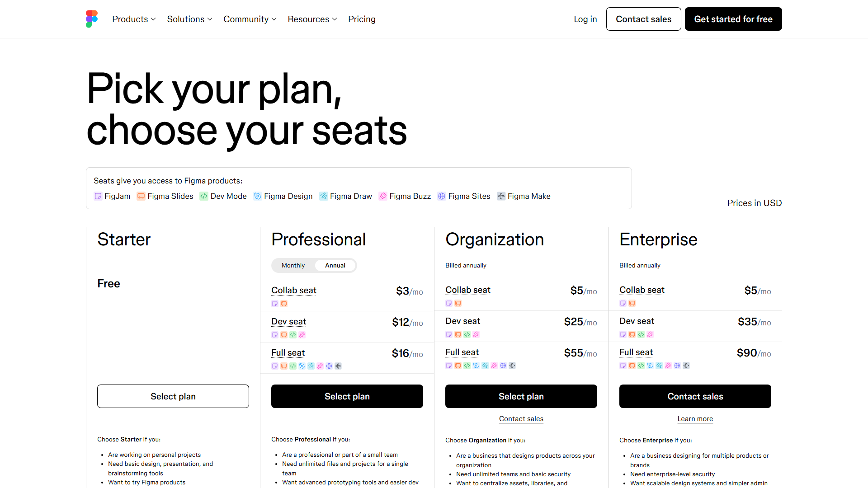Viewport: 868px width, 488px height.
Task: Select the Dev Mode icon
Action: [x=203, y=196]
